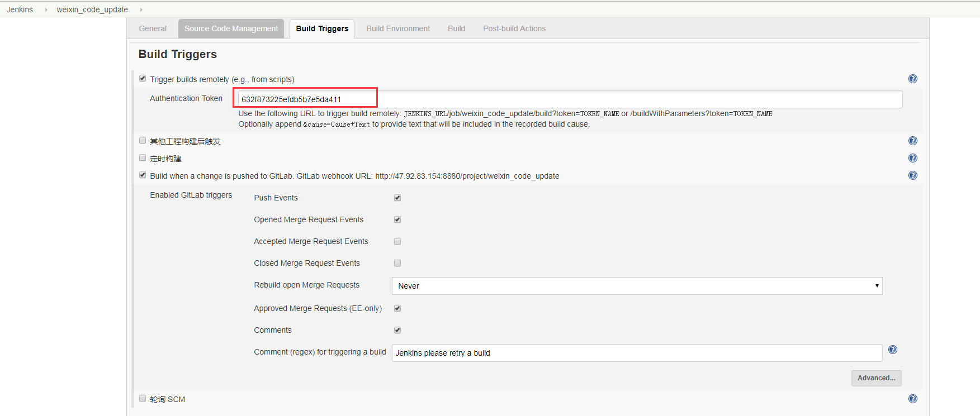
Task: Open help for comment regex field
Action: (x=893, y=350)
